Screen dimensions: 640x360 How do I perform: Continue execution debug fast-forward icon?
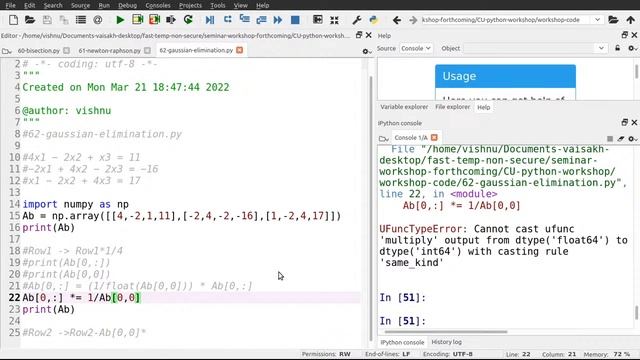pyautogui.click(x=278, y=20)
